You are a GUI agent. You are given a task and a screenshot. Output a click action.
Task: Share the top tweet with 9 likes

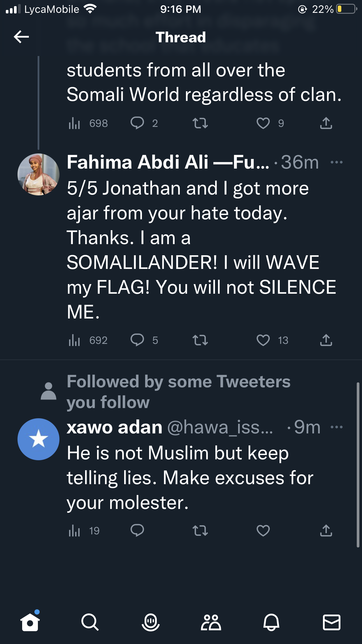tap(326, 123)
